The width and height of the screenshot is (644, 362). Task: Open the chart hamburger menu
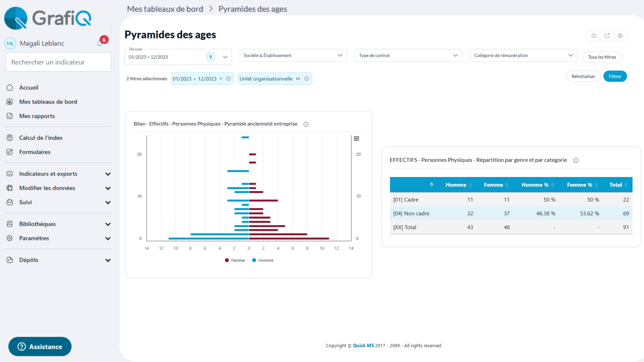(x=357, y=139)
